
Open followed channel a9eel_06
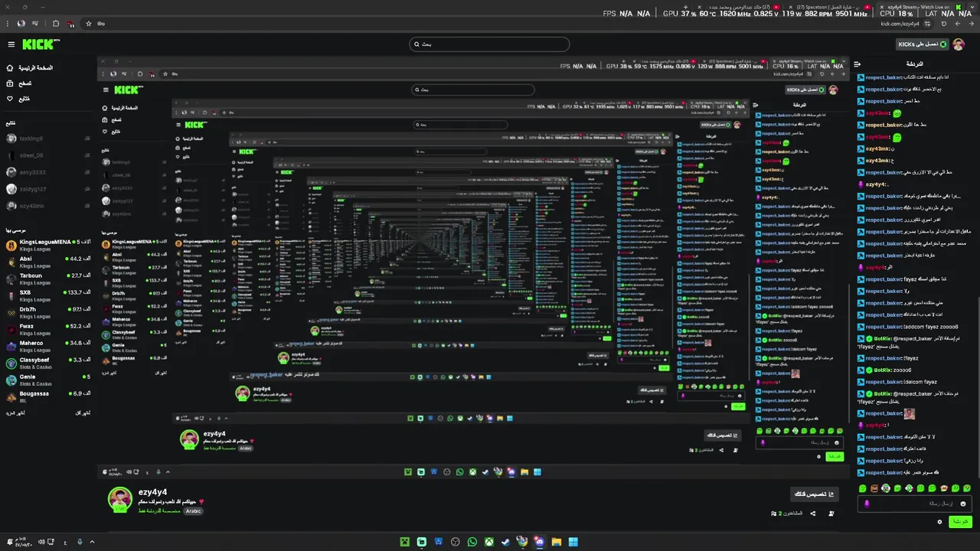point(47,155)
